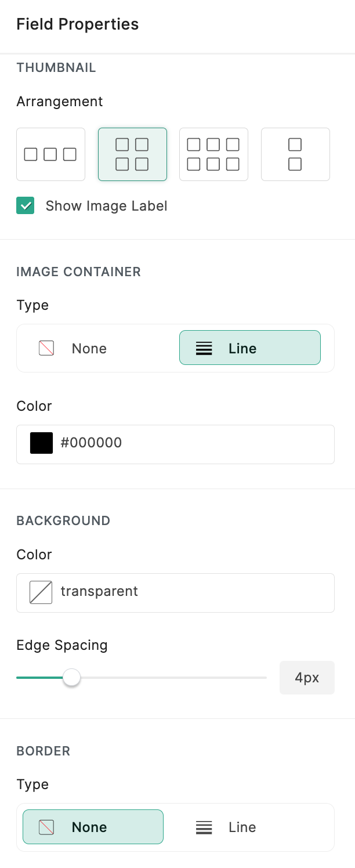Click the Edge Spacing slider handle

(71, 677)
